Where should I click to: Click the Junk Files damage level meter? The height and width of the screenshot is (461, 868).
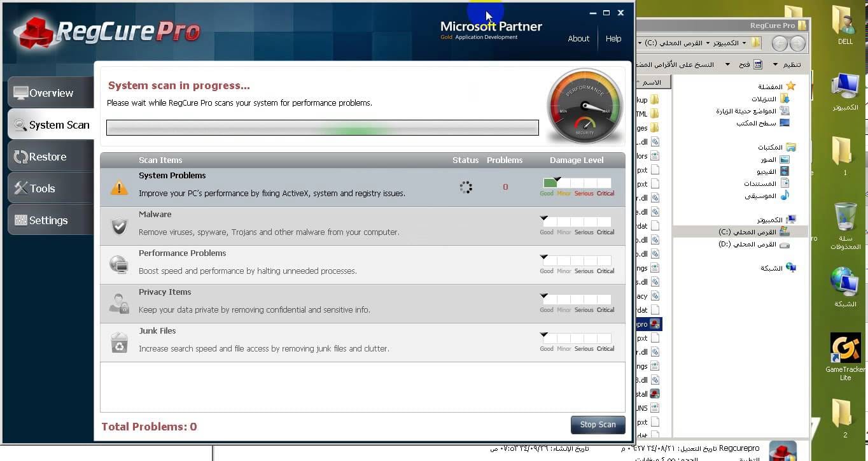577,342
